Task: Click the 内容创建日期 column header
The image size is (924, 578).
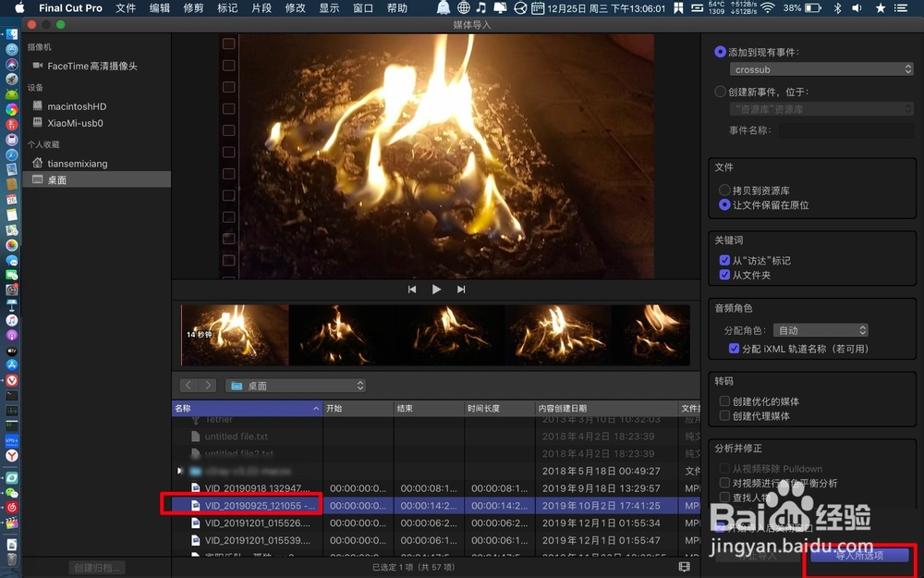Action: tap(606, 408)
